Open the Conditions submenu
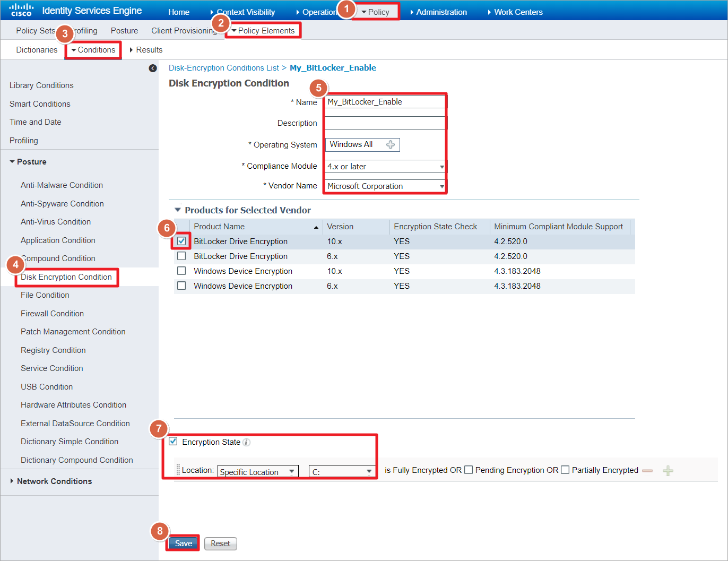The image size is (728, 561). (x=93, y=50)
